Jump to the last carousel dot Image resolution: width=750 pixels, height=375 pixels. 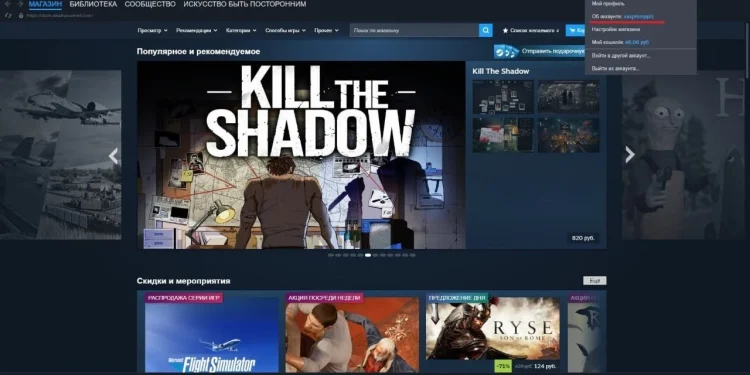point(412,255)
